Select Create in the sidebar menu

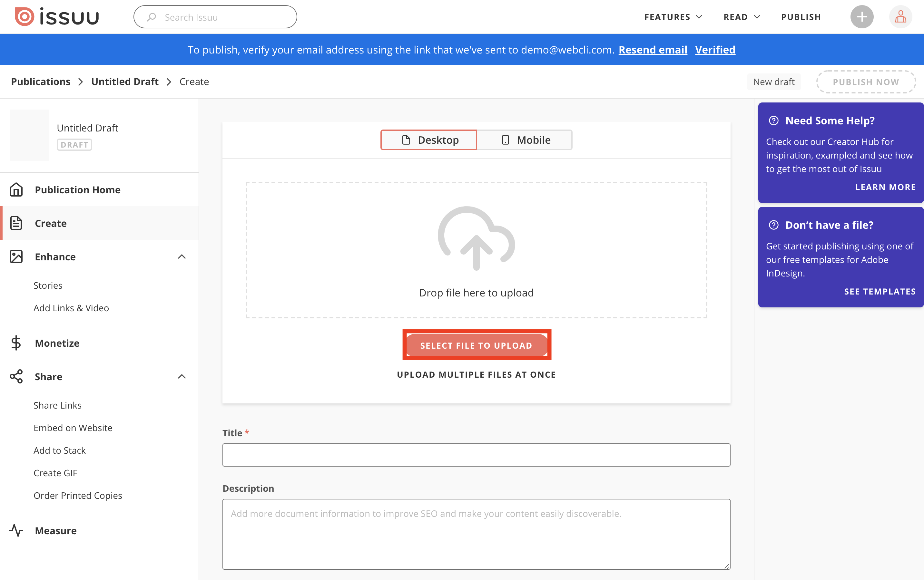tap(51, 223)
